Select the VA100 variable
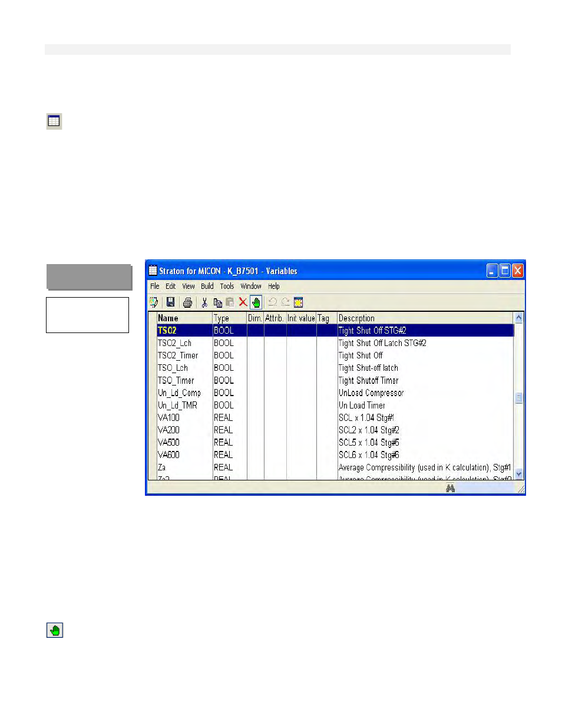Image resolution: width=562 pixels, height=728 pixels. point(168,418)
